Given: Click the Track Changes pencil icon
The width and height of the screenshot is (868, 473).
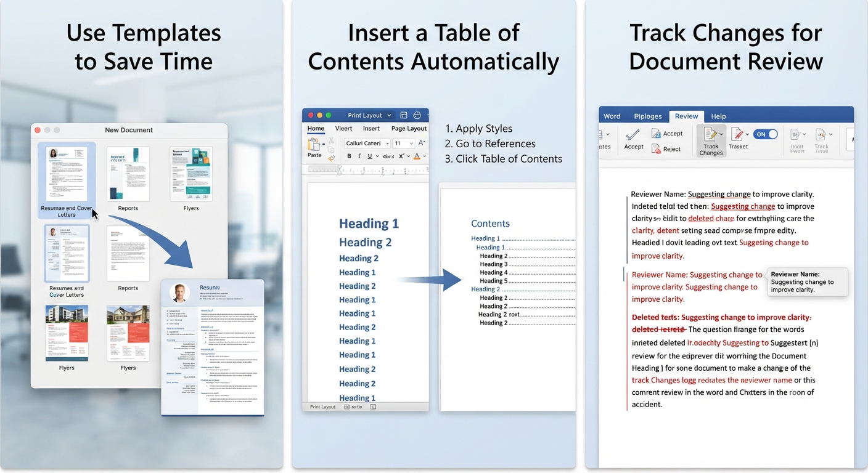Looking at the screenshot, I should tap(710, 133).
